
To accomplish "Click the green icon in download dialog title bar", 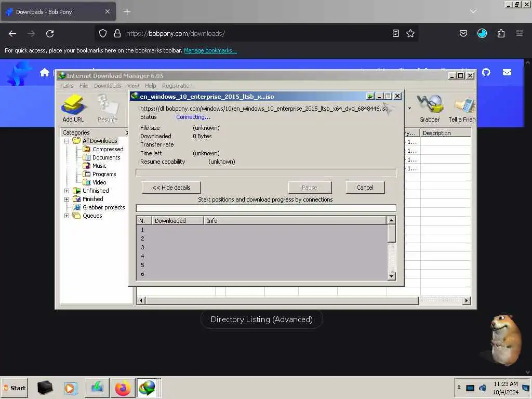I will coord(370,96).
